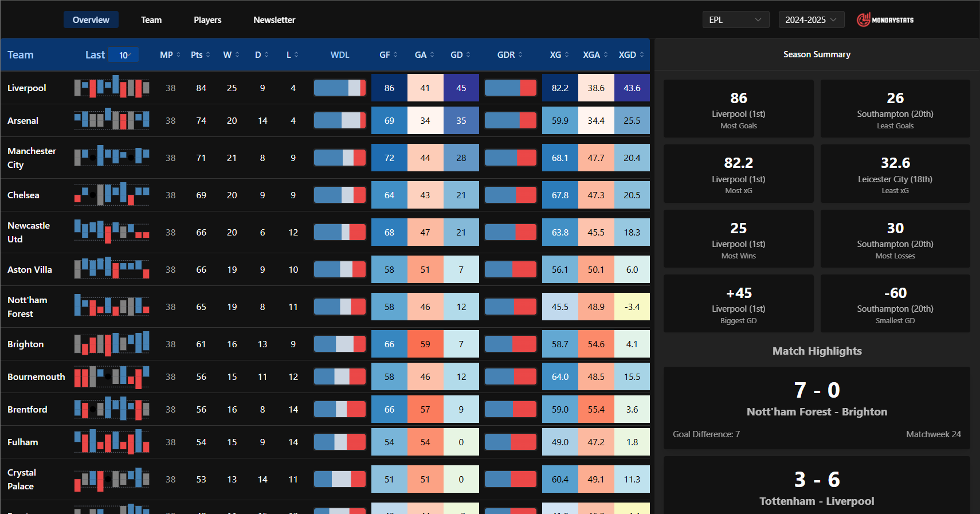
Task: Sort by matches played using MP sort arrows
Action: tap(178, 55)
